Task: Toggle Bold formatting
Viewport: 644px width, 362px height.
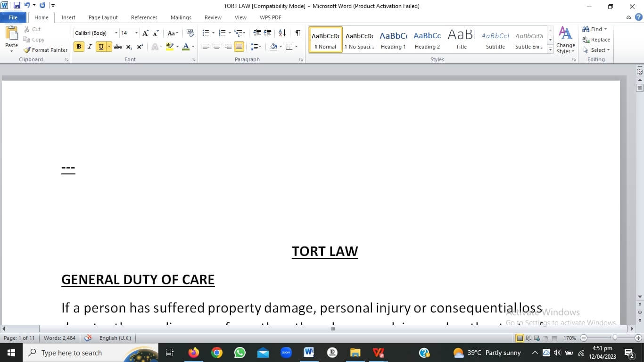Action: (x=79, y=47)
